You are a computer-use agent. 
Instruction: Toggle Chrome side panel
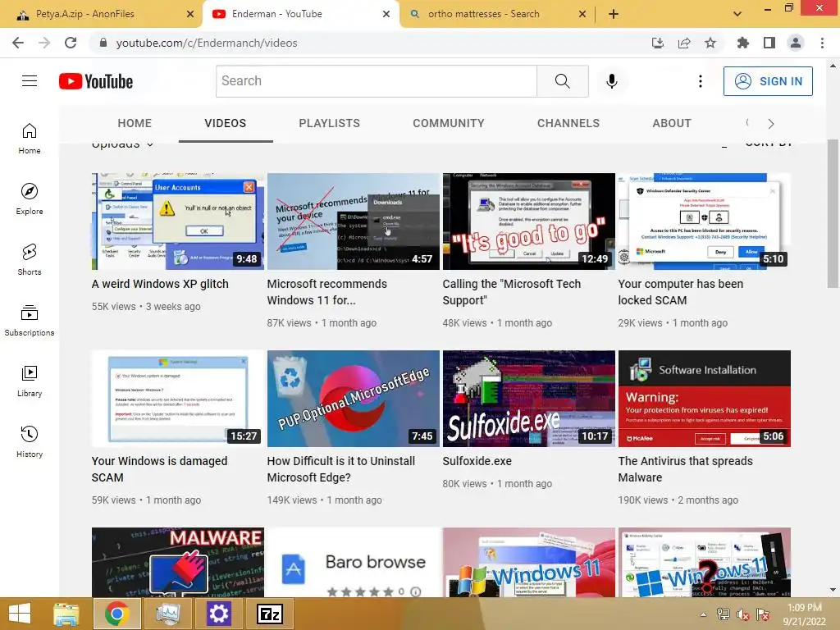click(x=769, y=43)
